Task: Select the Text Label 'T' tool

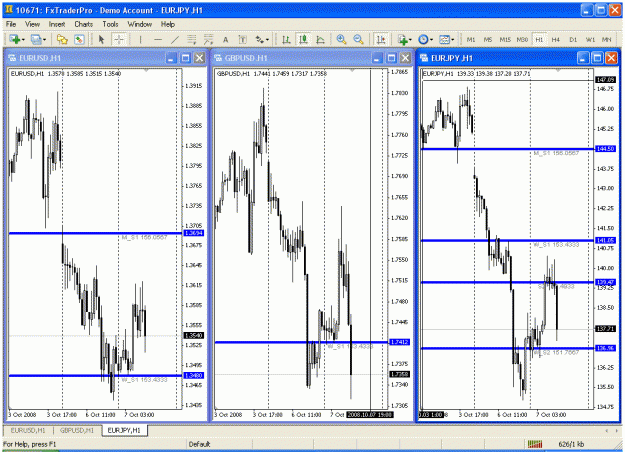Action: (242, 39)
